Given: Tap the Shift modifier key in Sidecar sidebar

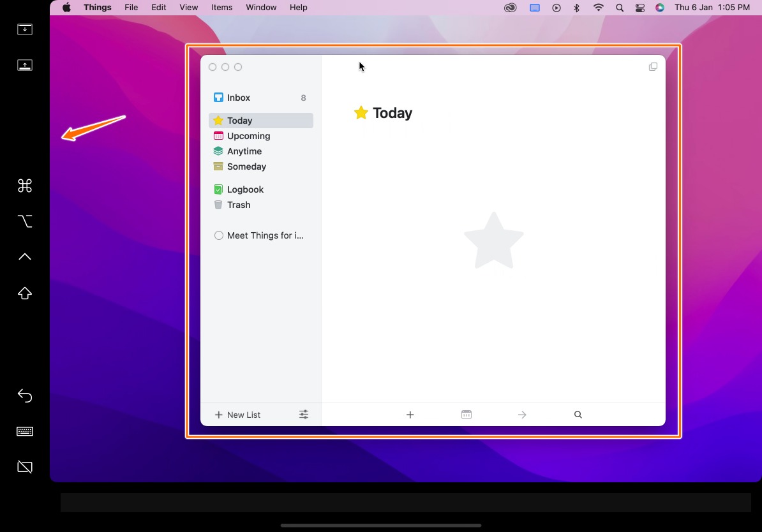Looking at the screenshot, I should coord(25,293).
